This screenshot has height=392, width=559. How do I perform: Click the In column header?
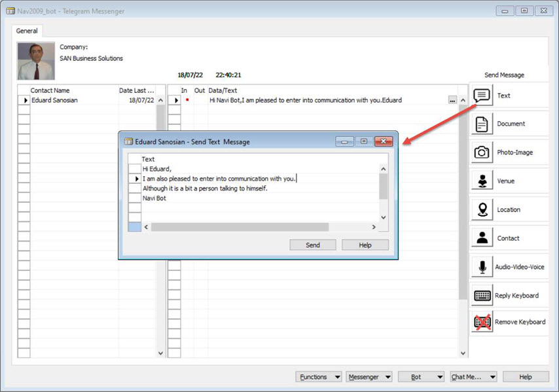pyautogui.click(x=184, y=90)
